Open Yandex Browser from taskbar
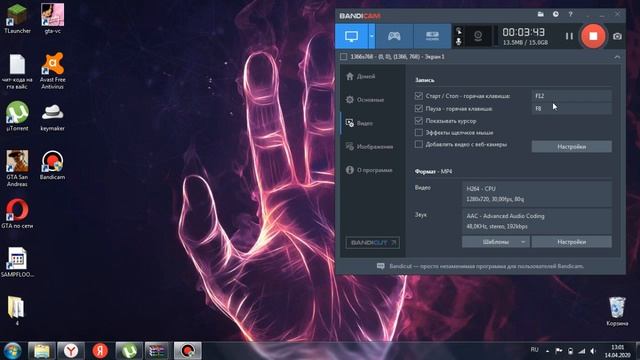This screenshot has width=640, height=360. pos(71,351)
